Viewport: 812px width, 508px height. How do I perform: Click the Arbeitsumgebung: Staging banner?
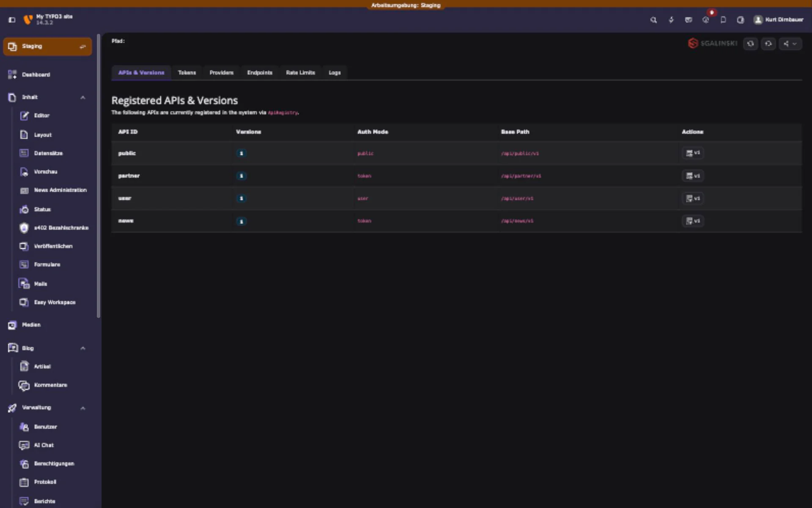[x=406, y=5]
